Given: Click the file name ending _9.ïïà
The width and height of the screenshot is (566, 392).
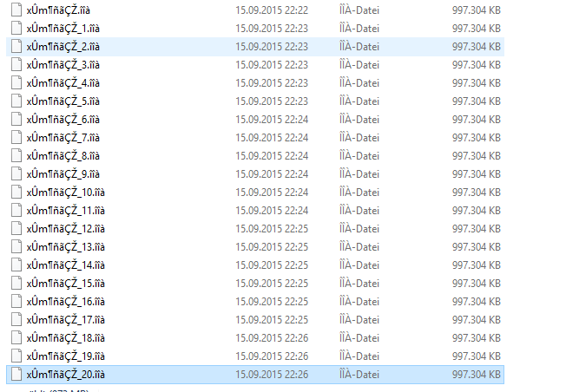Looking at the screenshot, I should click(x=63, y=174).
